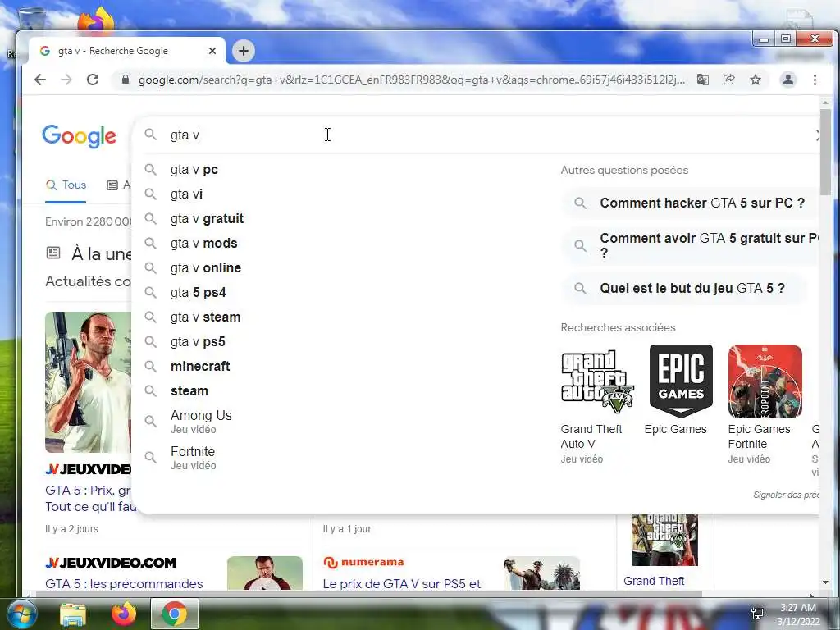This screenshot has height=630, width=840.
Task: Open the file explorer taskbar icon
Action: [x=73, y=614]
